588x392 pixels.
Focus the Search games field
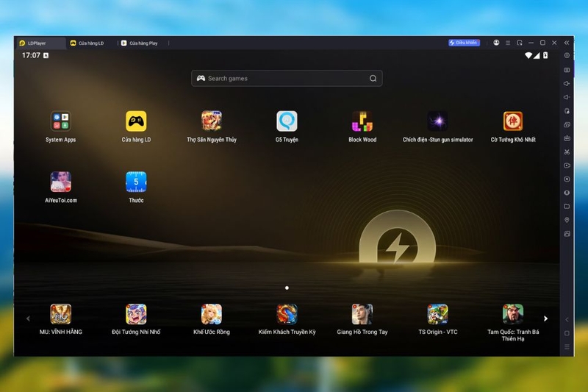(287, 79)
